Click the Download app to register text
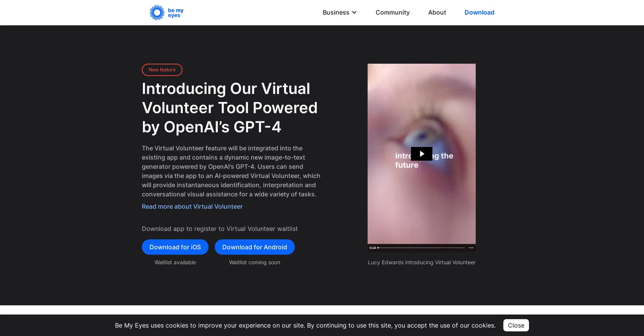This screenshot has width=644, height=336. 219,229
